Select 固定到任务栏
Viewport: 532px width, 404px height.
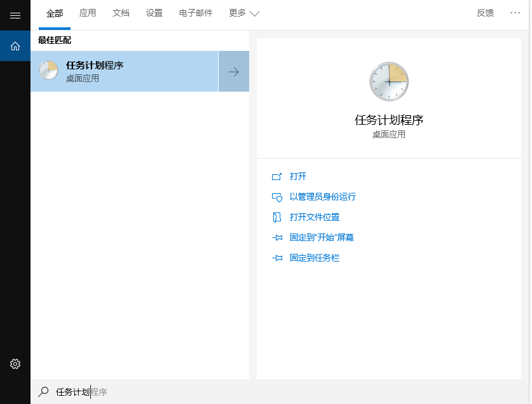click(x=315, y=258)
